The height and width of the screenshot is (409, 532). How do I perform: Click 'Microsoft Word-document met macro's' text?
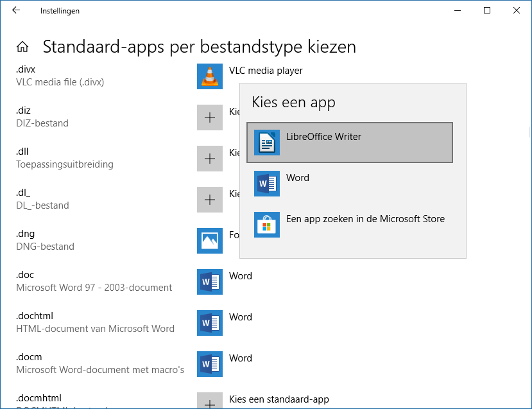point(100,370)
